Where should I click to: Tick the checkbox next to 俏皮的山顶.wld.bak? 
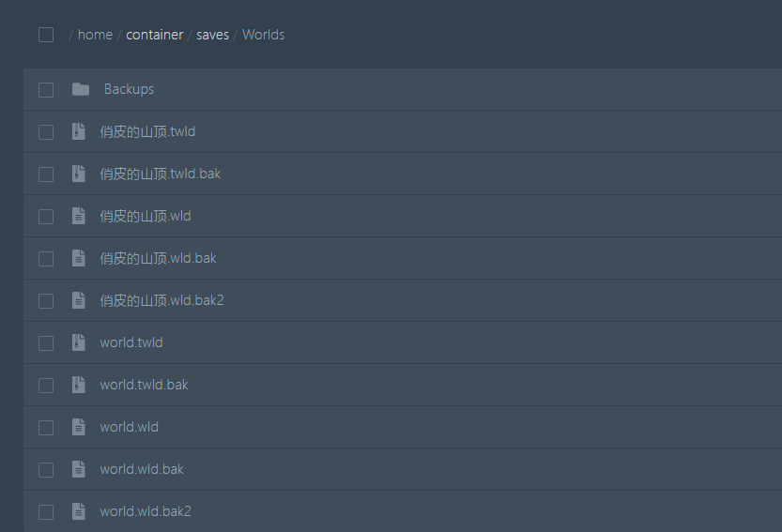pos(46,258)
